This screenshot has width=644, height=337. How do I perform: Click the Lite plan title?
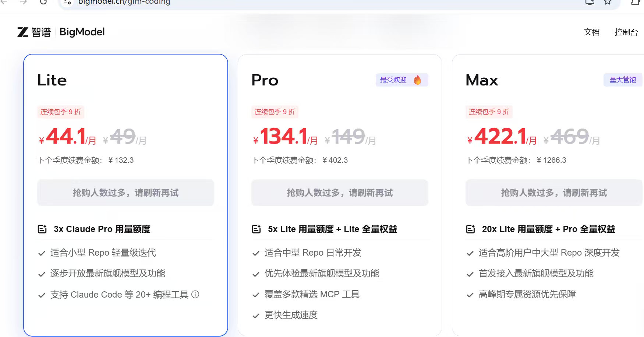[52, 80]
